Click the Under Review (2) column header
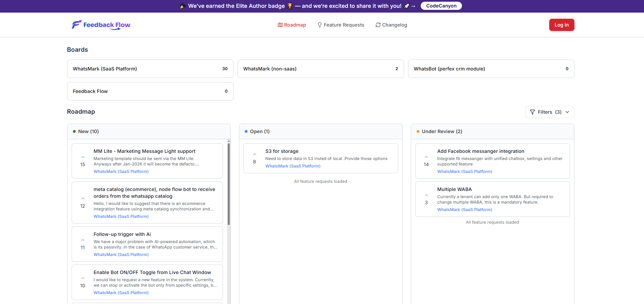Image resolution: width=644 pixels, height=304 pixels. click(493, 131)
